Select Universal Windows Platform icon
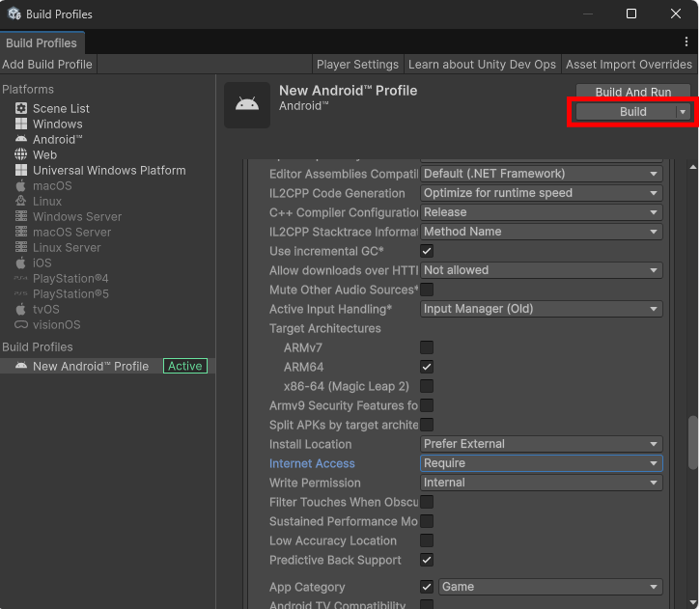The width and height of the screenshot is (700, 609). 21,171
